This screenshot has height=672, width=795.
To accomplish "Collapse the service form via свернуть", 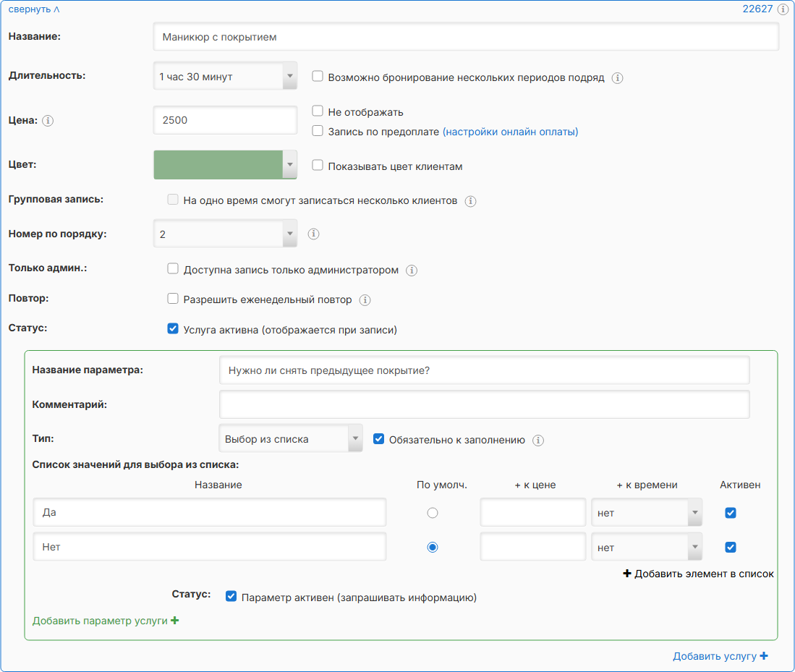I will click(34, 9).
